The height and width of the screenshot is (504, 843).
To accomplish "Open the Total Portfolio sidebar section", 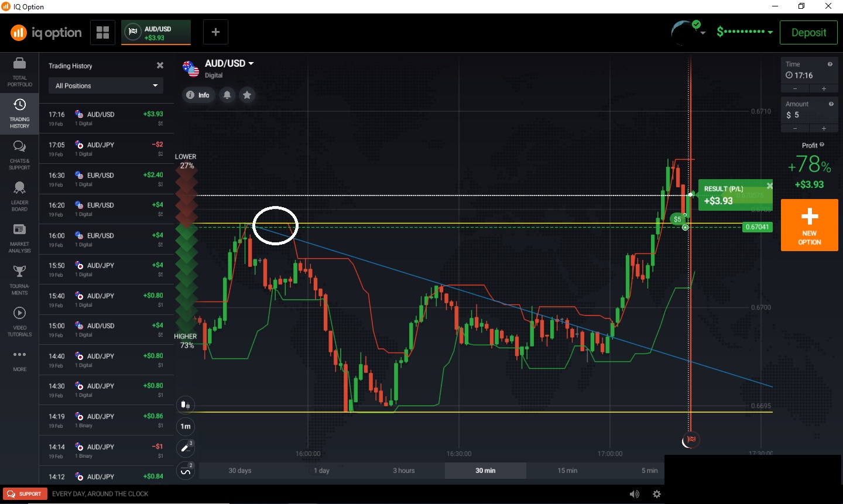I will pyautogui.click(x=19, y=73).
